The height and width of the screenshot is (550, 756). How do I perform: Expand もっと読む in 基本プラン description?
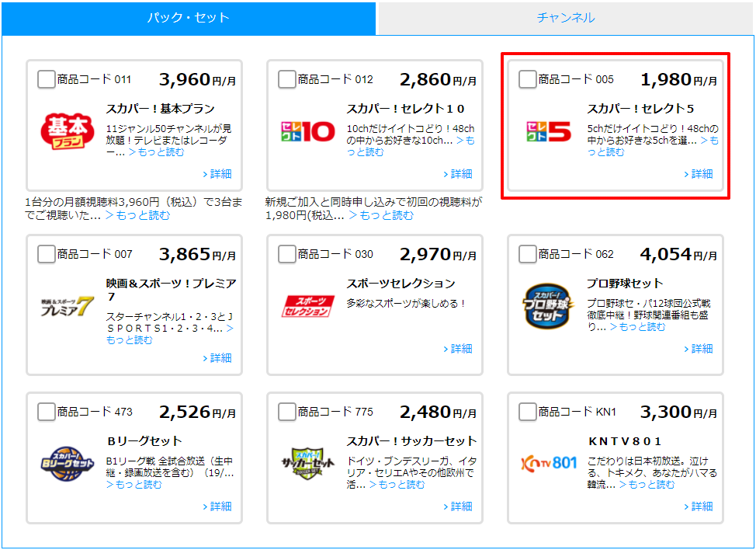pos(156,152)
